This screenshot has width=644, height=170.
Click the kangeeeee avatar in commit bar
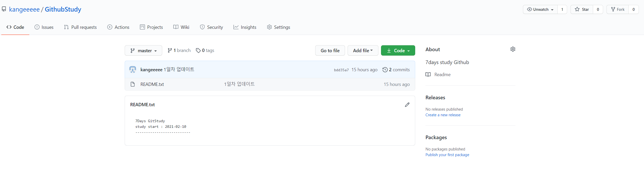coord(133,69)
